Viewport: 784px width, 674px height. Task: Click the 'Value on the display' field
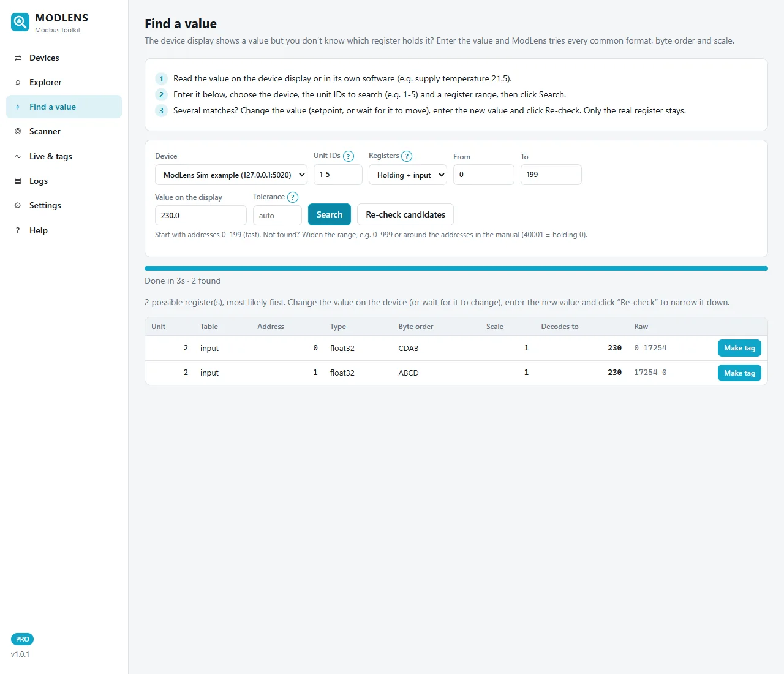pyautogui.click(x=201, y=216)
